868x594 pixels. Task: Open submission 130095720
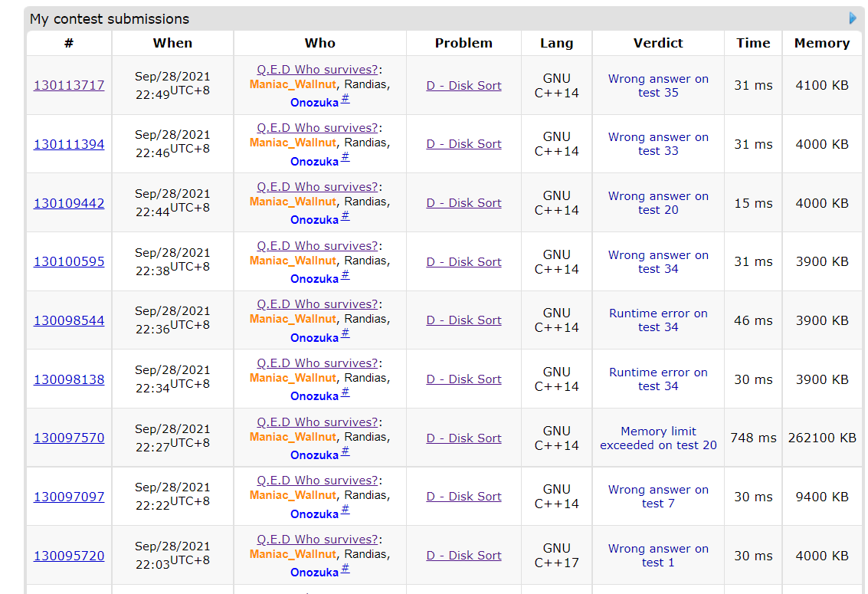pos(69,556)
